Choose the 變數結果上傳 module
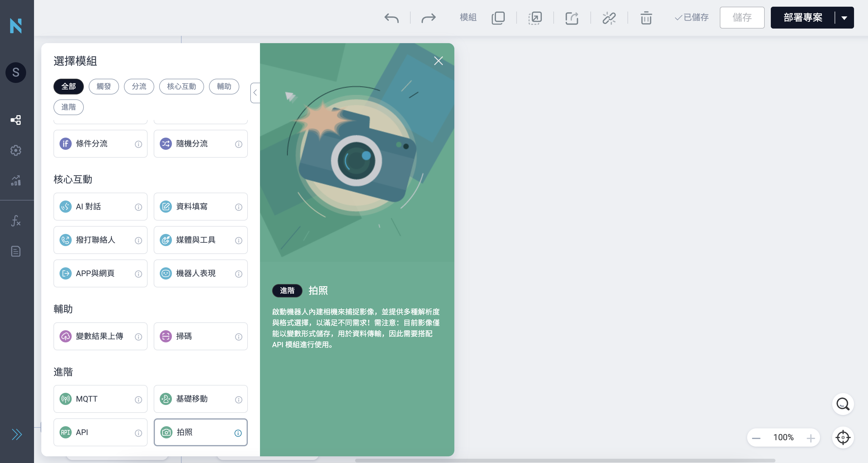 tap(101, 336)
